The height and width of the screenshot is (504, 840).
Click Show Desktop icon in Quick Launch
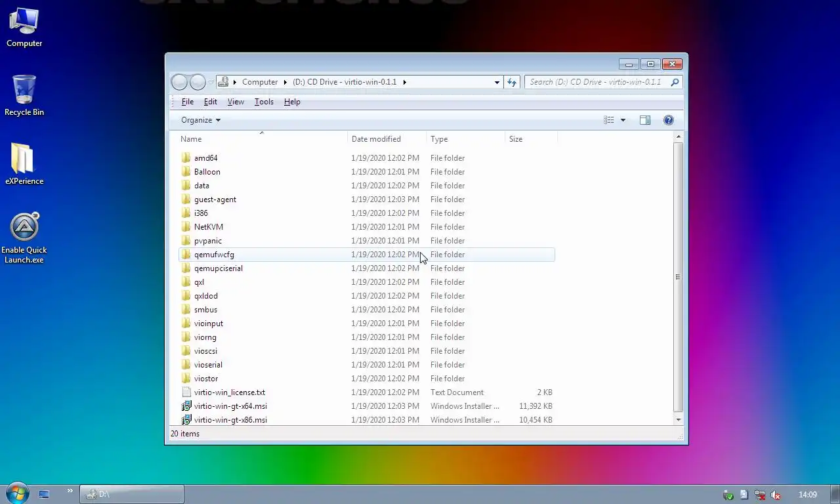click(x=44, y=494)
